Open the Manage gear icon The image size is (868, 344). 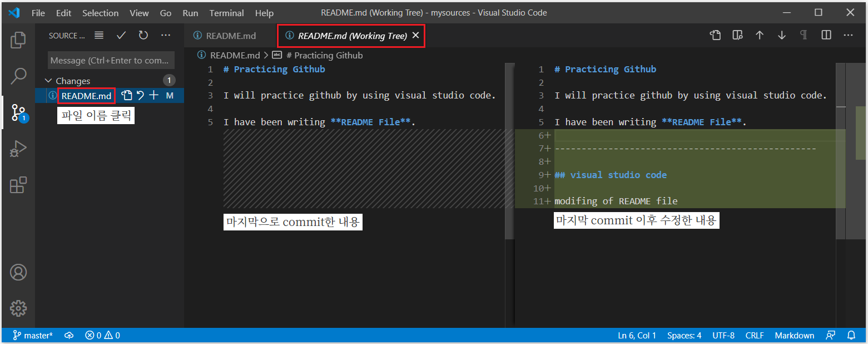18,308
